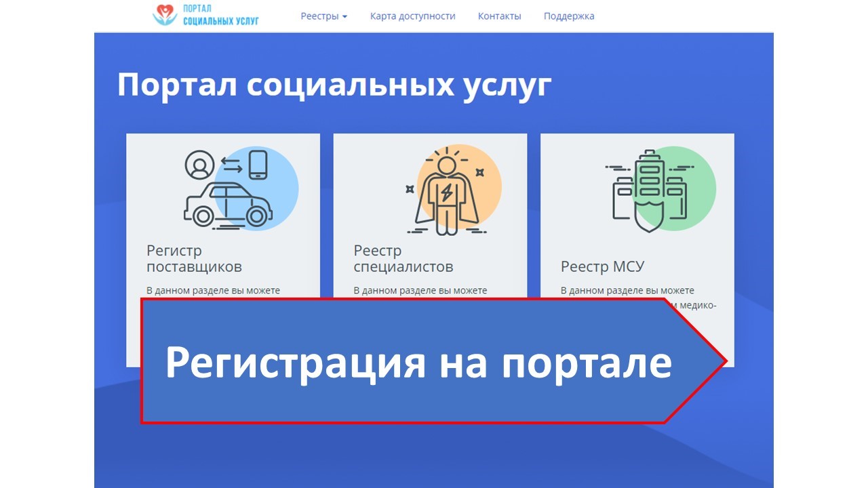
Task: Click the Портал социальных услуг logo text
Action: tap(221, 16)
